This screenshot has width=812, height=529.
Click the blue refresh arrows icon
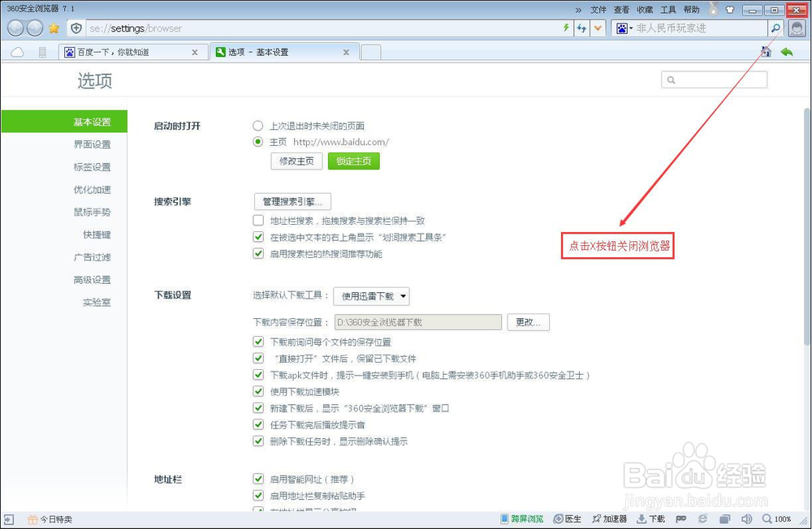point(582,28)
